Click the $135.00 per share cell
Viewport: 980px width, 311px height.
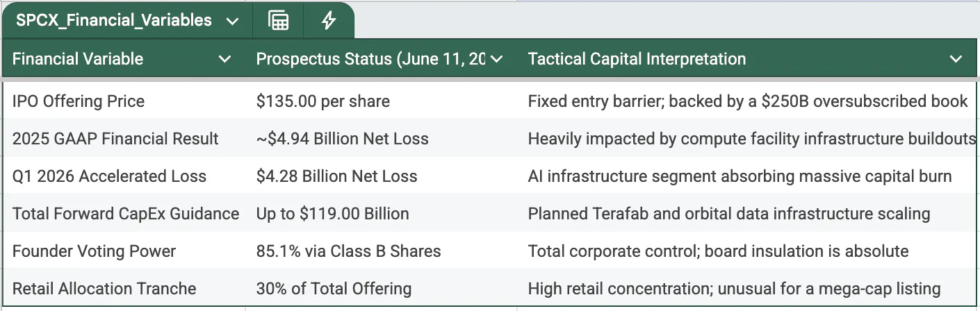tap(381, 101)
